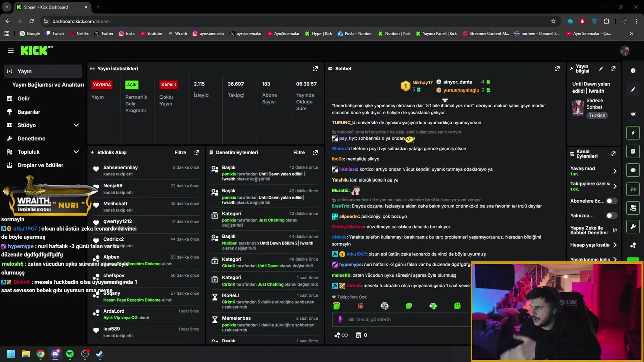Click the broadcast signal icon in right toolbar

click(633, 189)
